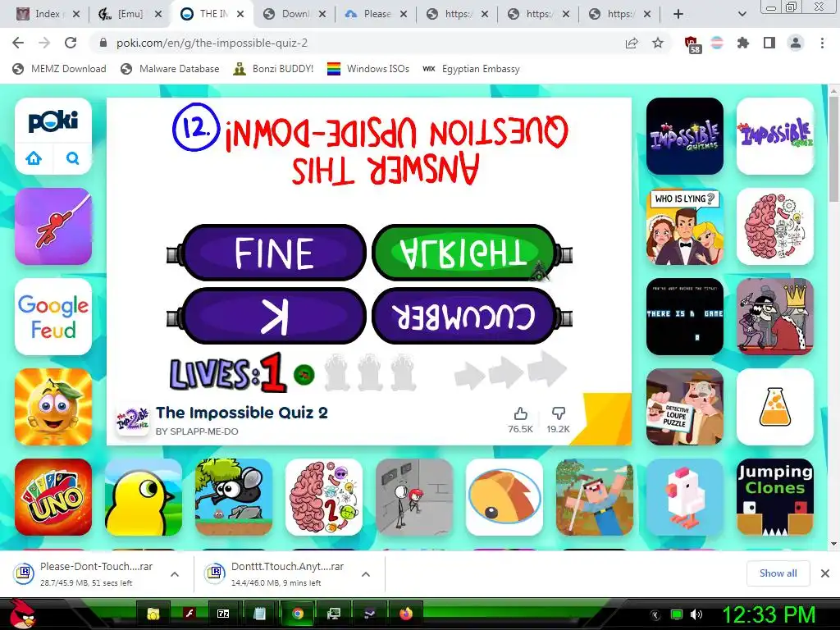
Task: Reload the page
Action: pyautogui.click(x=71, y=43)
